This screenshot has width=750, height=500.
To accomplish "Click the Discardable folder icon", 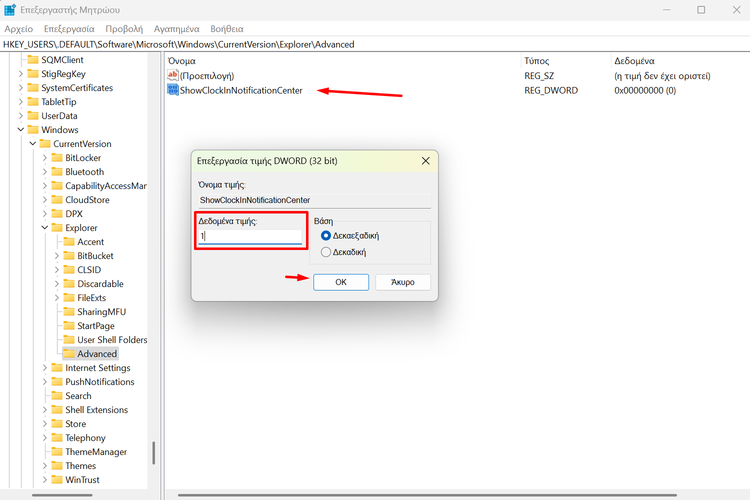I will coord(69,283).
